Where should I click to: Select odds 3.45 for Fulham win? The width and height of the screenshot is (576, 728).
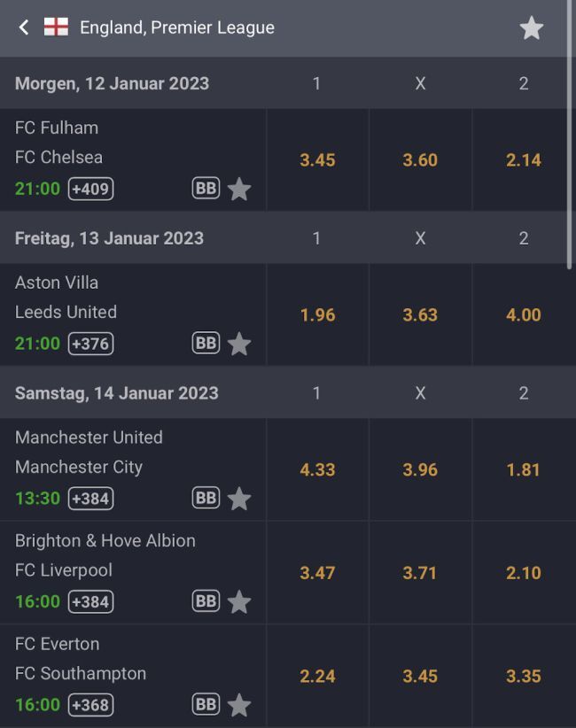click(x=317, y=160)
